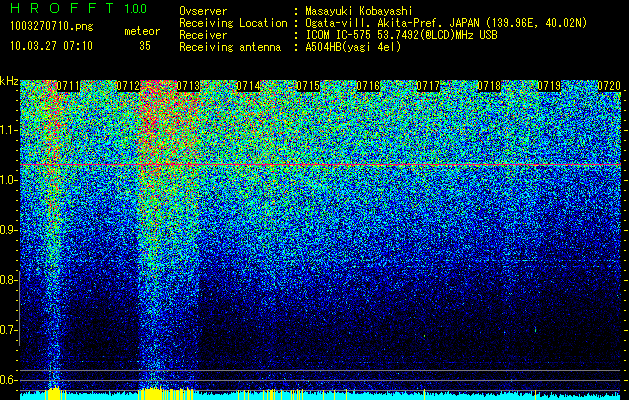This screenshot has height=400, width=629.
Task: Click the 0713 time marker
Action: click(189, 86)
